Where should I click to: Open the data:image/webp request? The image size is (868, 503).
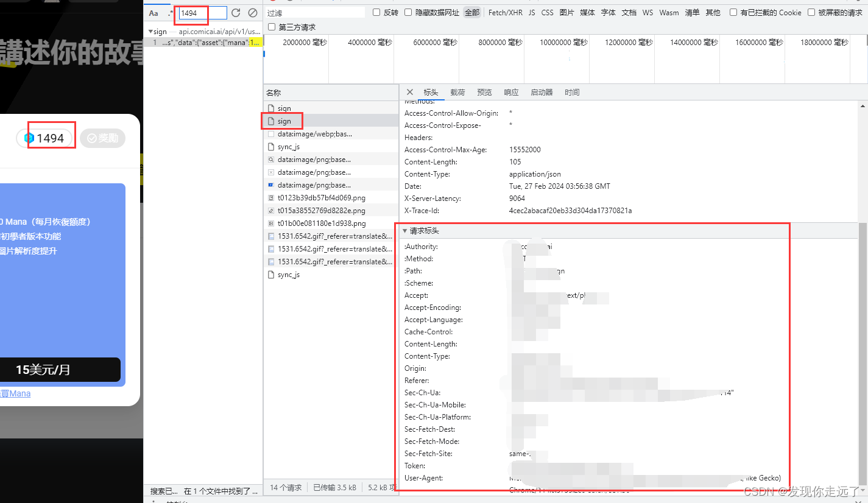[331, 134]
